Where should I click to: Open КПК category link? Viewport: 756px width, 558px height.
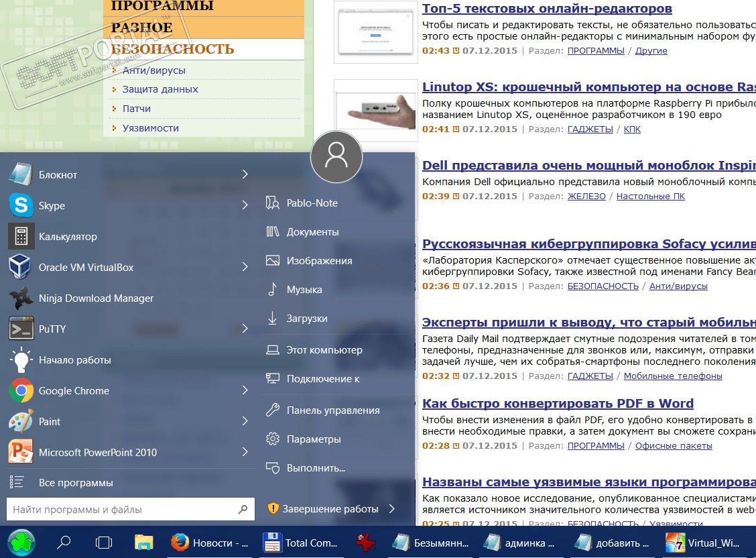pyautogui.click(x=632, y=129)
